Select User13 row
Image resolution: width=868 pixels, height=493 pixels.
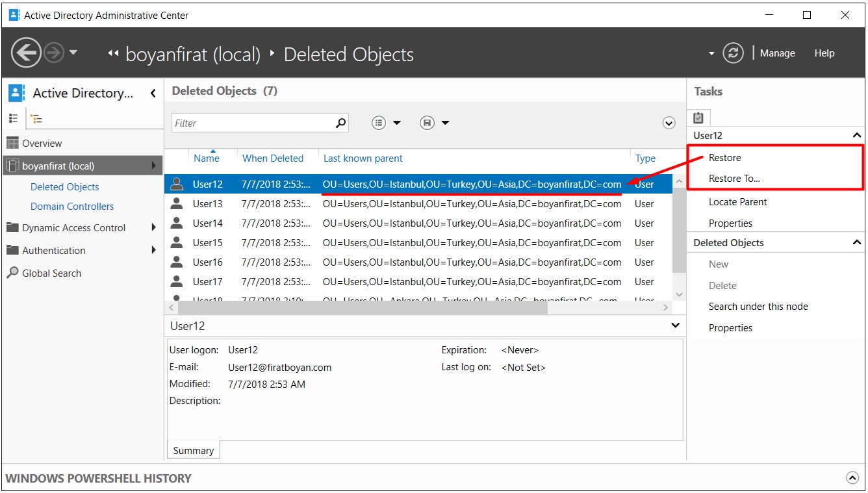(x=418, y=203)
